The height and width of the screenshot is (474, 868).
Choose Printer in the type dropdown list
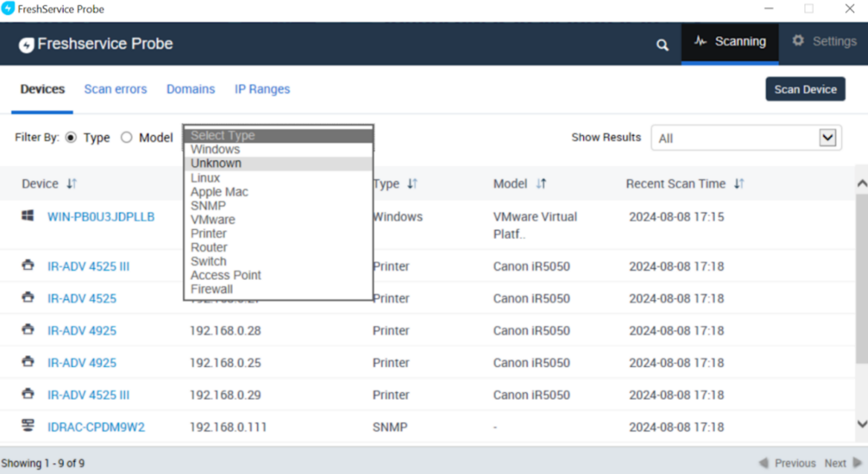click(278, 233)
